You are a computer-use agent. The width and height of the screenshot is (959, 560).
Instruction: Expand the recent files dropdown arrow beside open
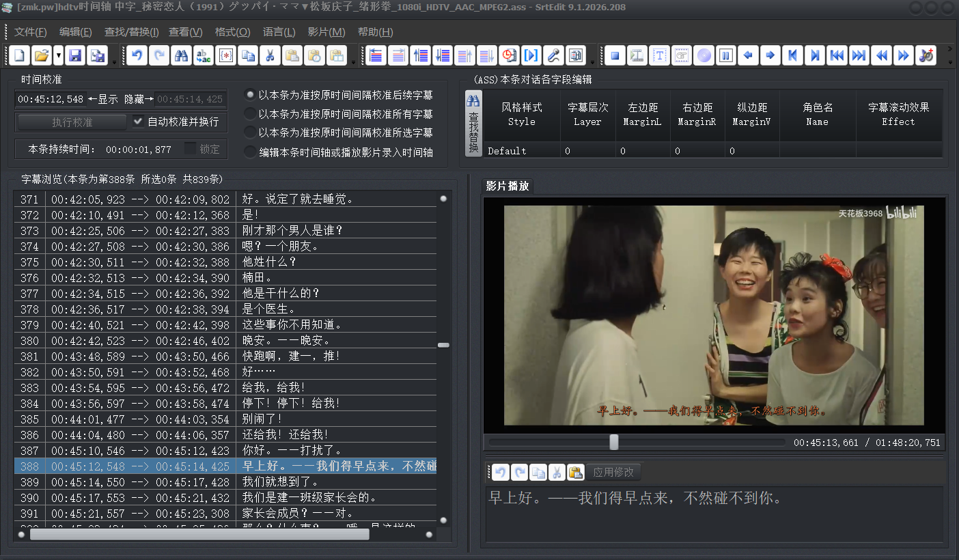point(58,55)
